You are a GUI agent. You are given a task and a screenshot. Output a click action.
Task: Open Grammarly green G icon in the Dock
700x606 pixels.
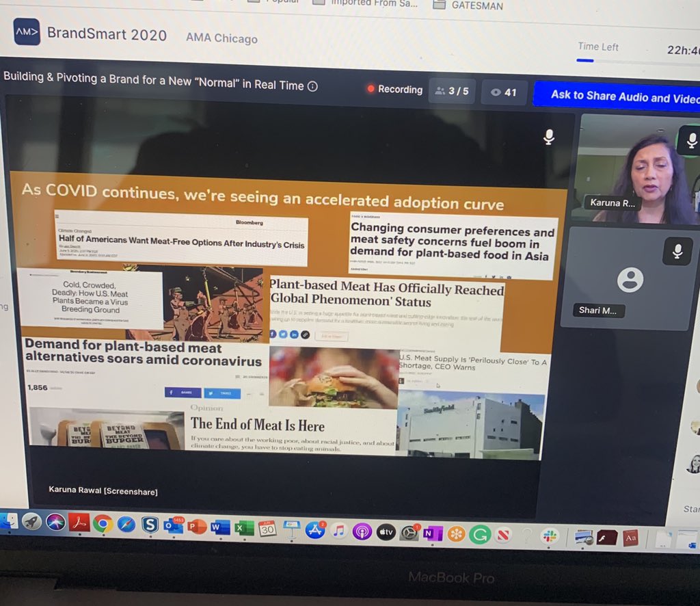480,535
